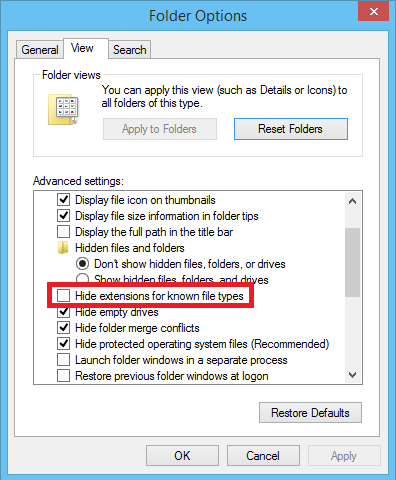
Task: Select Don't show hidden files, folders, or drives
Action: pyautogui.click(x=82, y=264)
